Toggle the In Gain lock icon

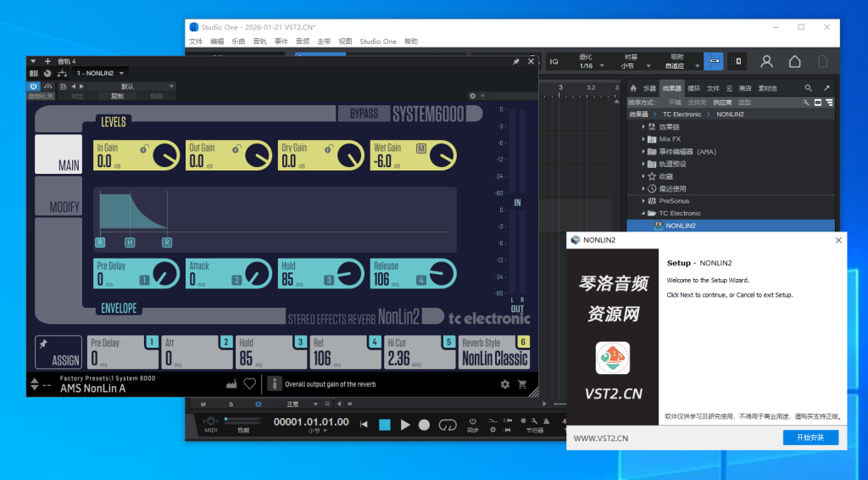145,149
